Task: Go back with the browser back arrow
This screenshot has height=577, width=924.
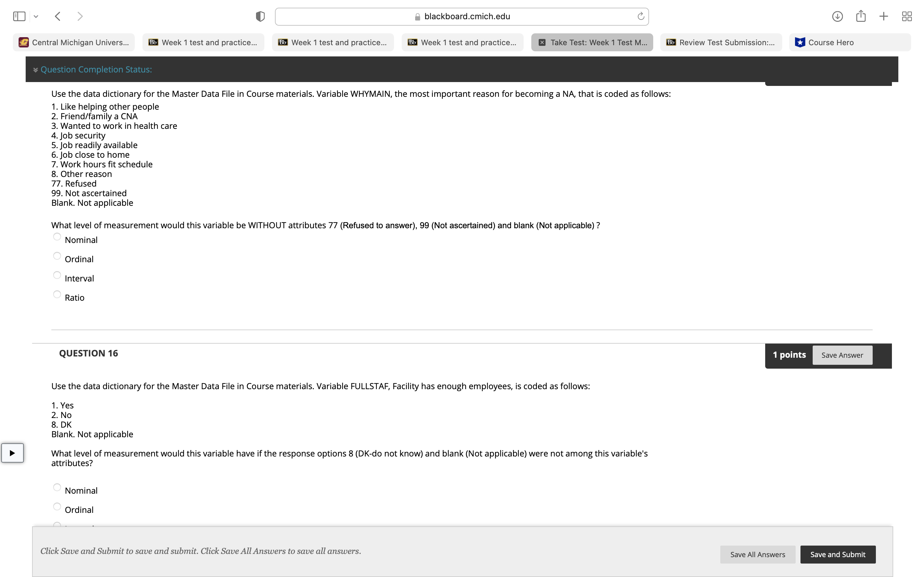Action: coord(58,16)
